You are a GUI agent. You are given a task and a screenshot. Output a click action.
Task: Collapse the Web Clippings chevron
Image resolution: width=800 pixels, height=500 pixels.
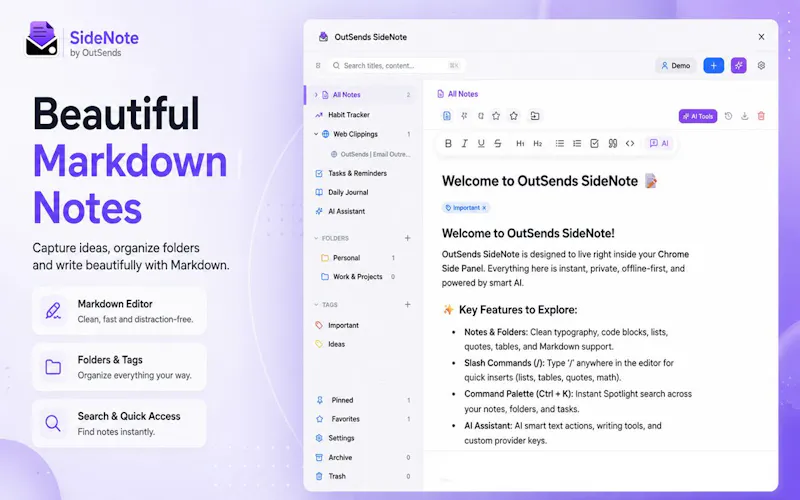point(316,134)
